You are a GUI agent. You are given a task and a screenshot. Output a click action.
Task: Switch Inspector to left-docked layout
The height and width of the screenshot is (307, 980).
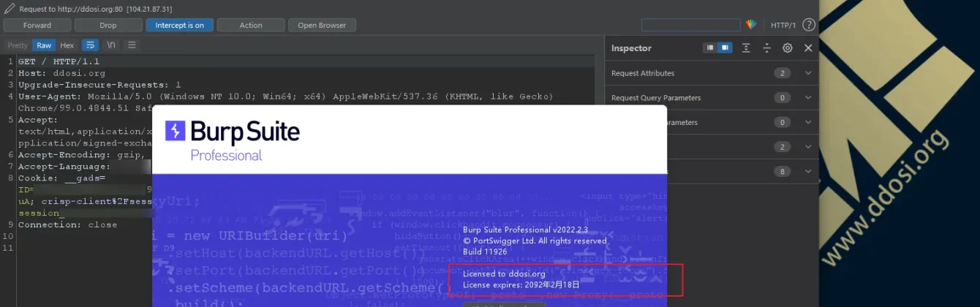pos(709,48)
